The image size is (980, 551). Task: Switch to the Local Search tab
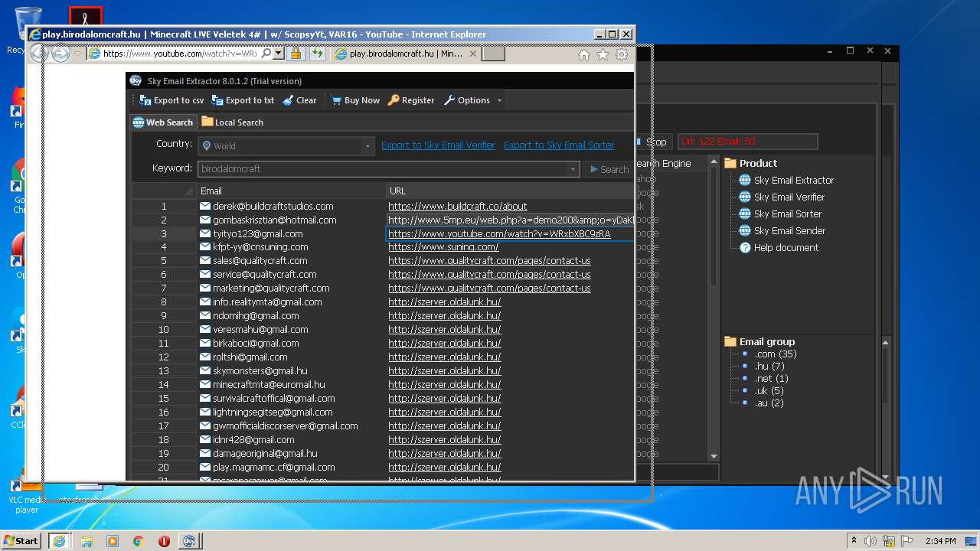tap(232, 122)
